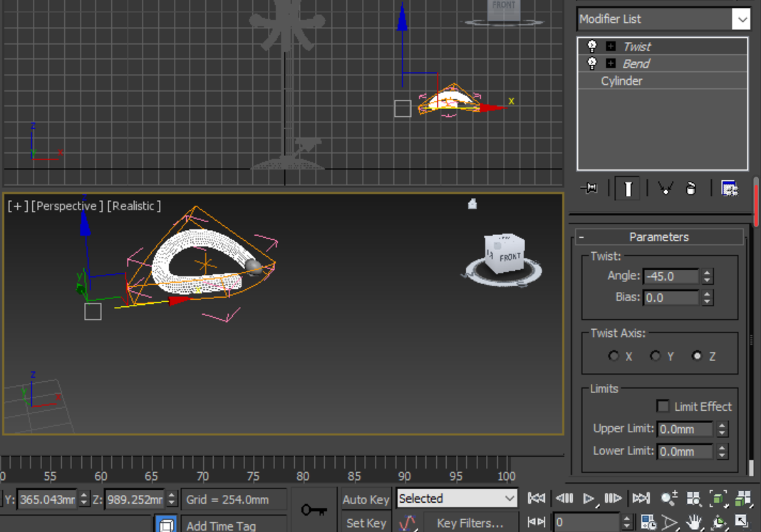Remove the selected modifier from the stack
Viewport: 761px width, 532px height.
(x=691, y=188)
